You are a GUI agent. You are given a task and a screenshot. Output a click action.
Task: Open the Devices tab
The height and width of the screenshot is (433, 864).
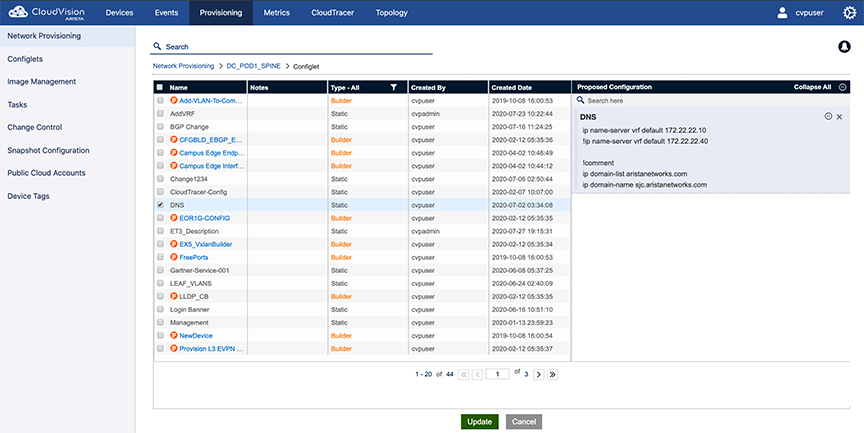pyautogui.click(x=120, y=13)
